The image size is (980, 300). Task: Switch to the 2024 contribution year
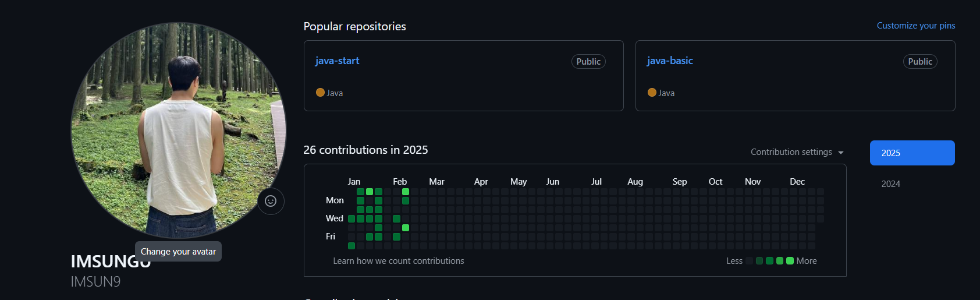pyautogui.click(x=890, y=184)
